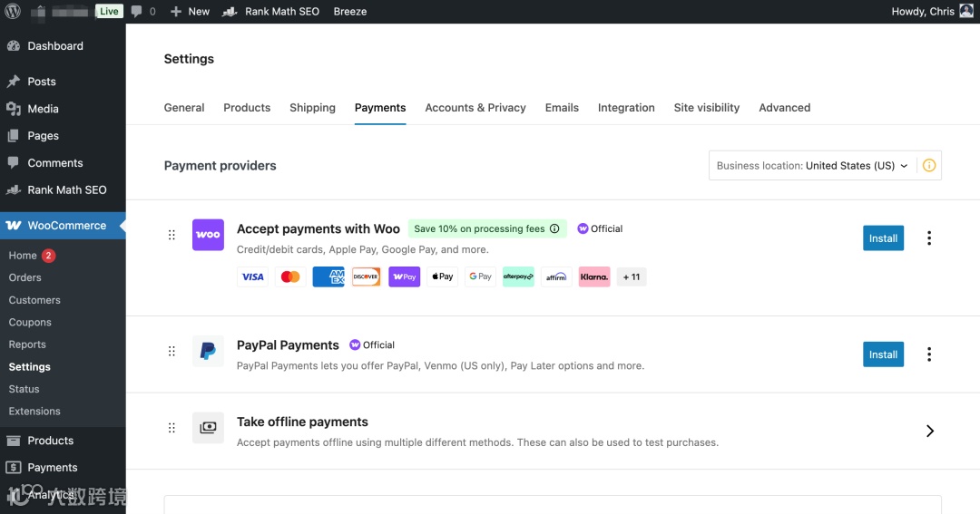Click the PayPal provider logo
The image size is (980, 514).
click(x=208, y=351)
